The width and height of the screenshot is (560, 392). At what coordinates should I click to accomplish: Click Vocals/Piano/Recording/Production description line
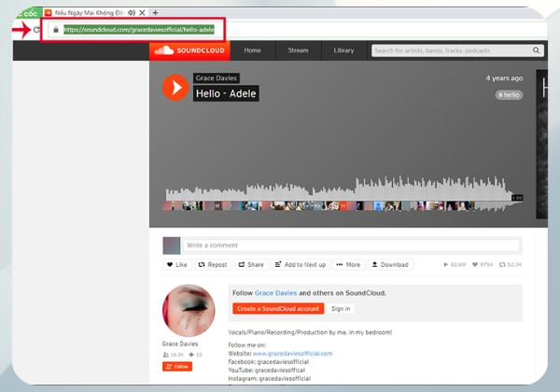[x=310, y=332]
